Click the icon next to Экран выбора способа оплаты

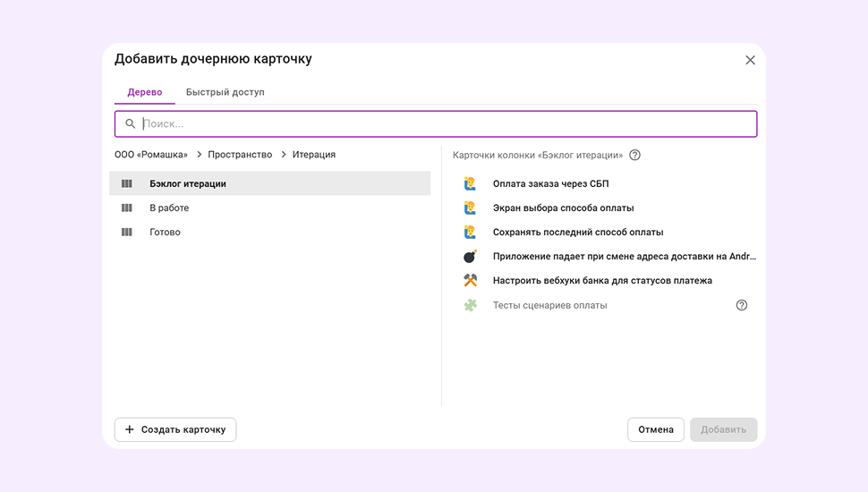(470, 208)
